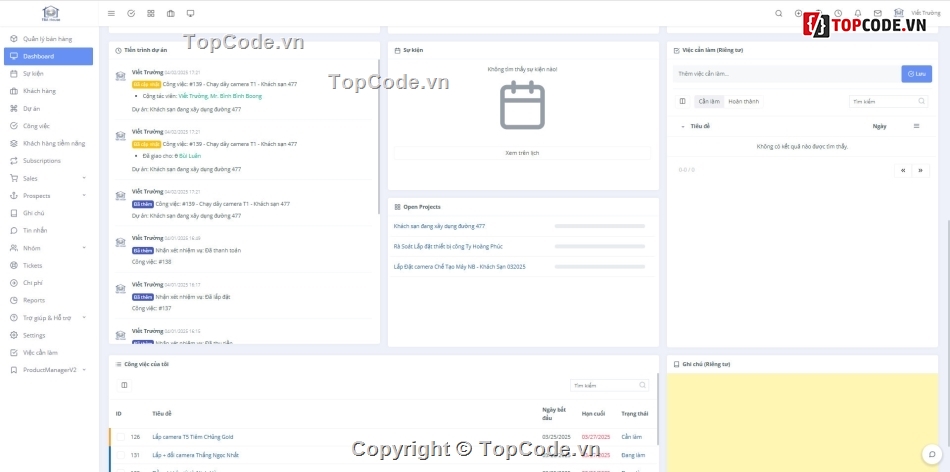Click progress bar of Khách sạn đường 477 project
Viewport: 950px width, 472px height.
tap(600, 226)
